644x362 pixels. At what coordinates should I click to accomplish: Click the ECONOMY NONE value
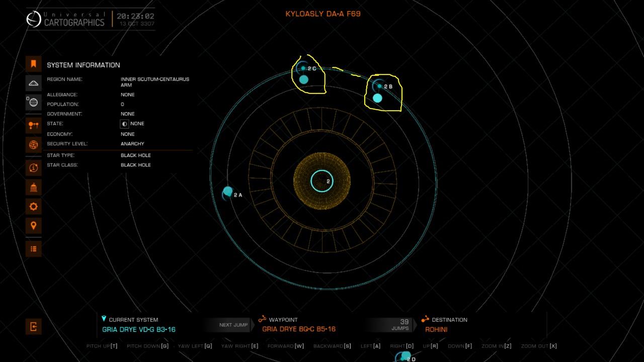128,134
